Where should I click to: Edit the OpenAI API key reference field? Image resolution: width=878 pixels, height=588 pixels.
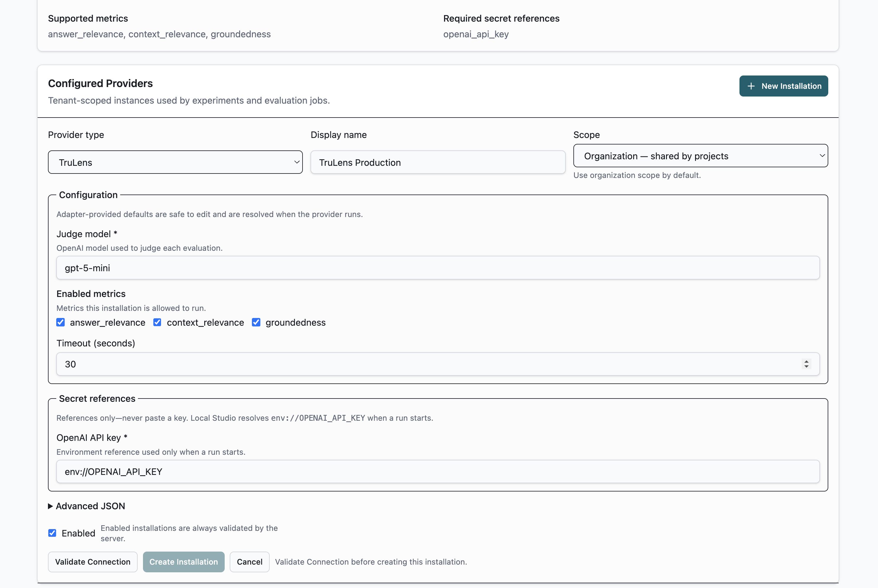438,471
